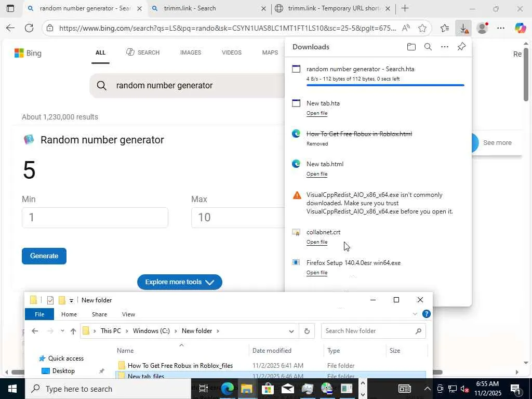Open the notification center icon
Image resolution: width=532 pixels, height=399 pixels.
point(515,389)
